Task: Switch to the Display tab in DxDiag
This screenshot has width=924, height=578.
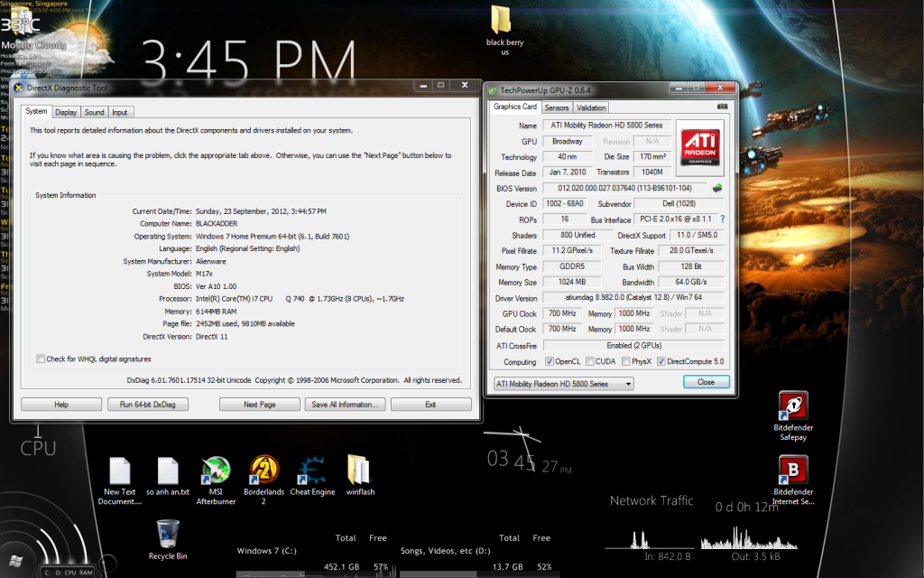Action: (65, 112)
